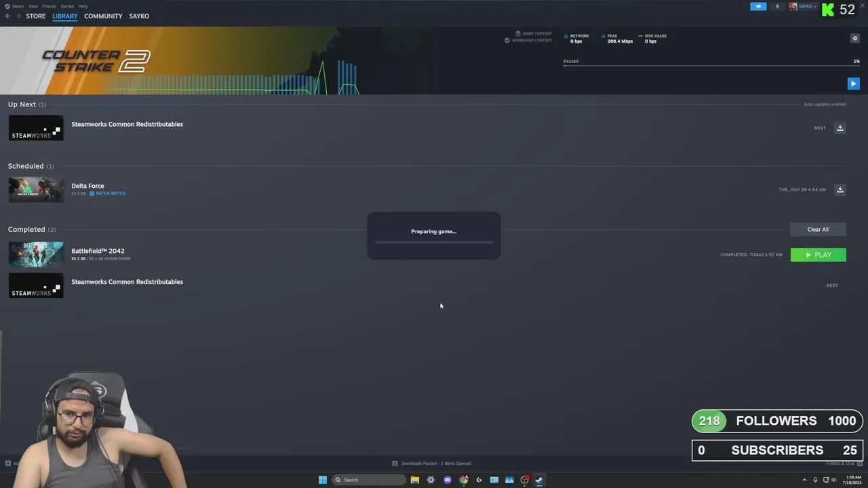Click the Network 0 bps stat
Viewport: 868px width, 488px height.
coord(576,39)
